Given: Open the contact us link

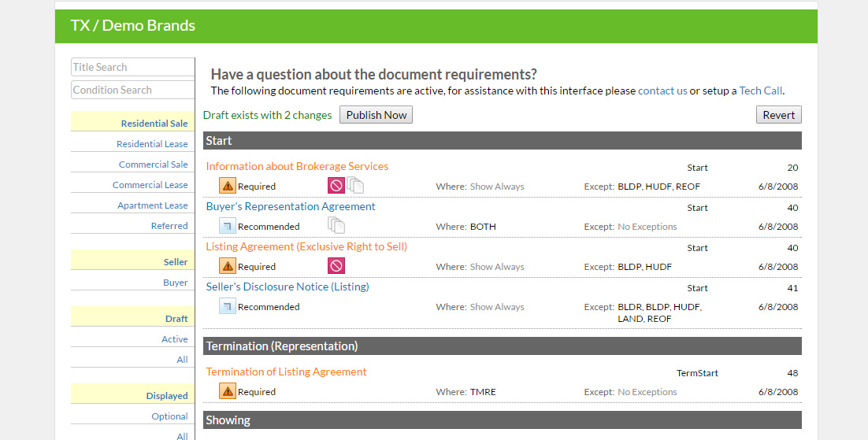Looking at the screenshot, I should coord(662,91).
